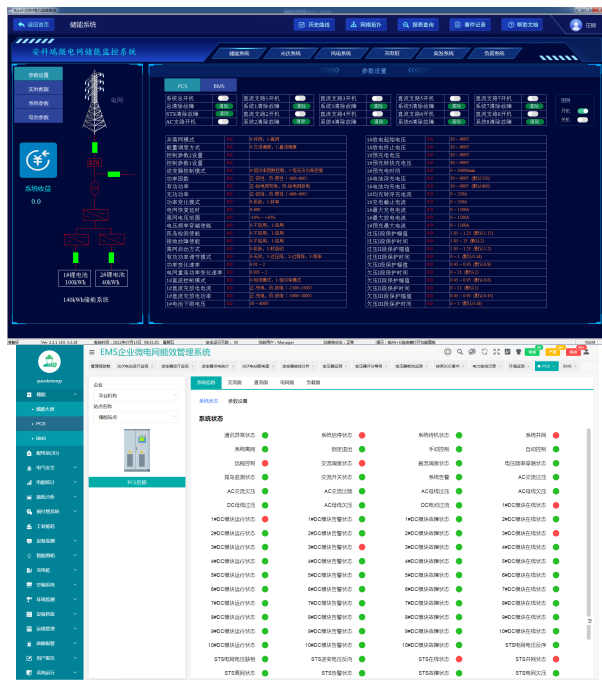The image size is (602, 688).
Task: Click the PCS cabinet image thumbnail
Action: coord(133,451)
